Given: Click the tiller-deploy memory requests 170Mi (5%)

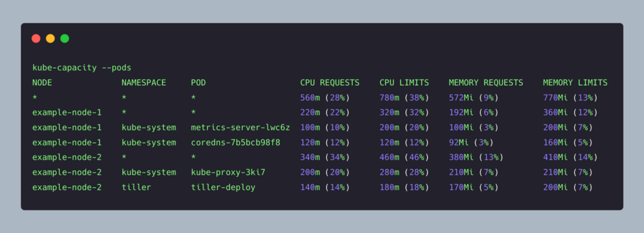Looking at the screenshot, I should click(473, 188).
